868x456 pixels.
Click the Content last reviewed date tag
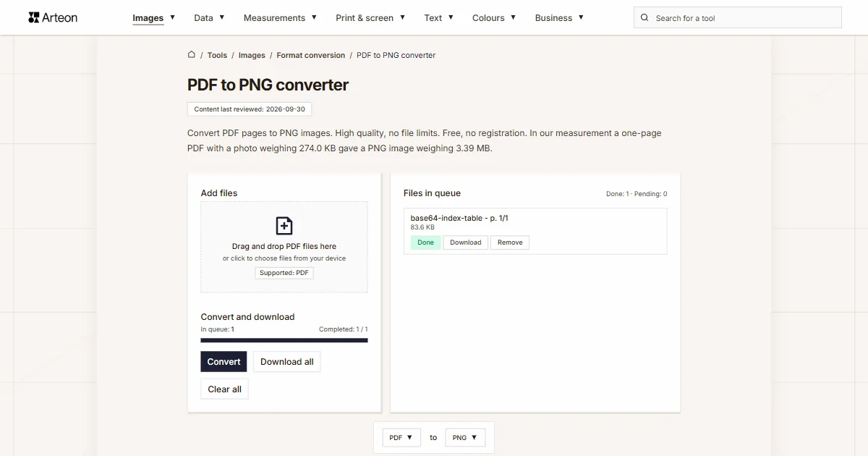click(x=250, y=109)
